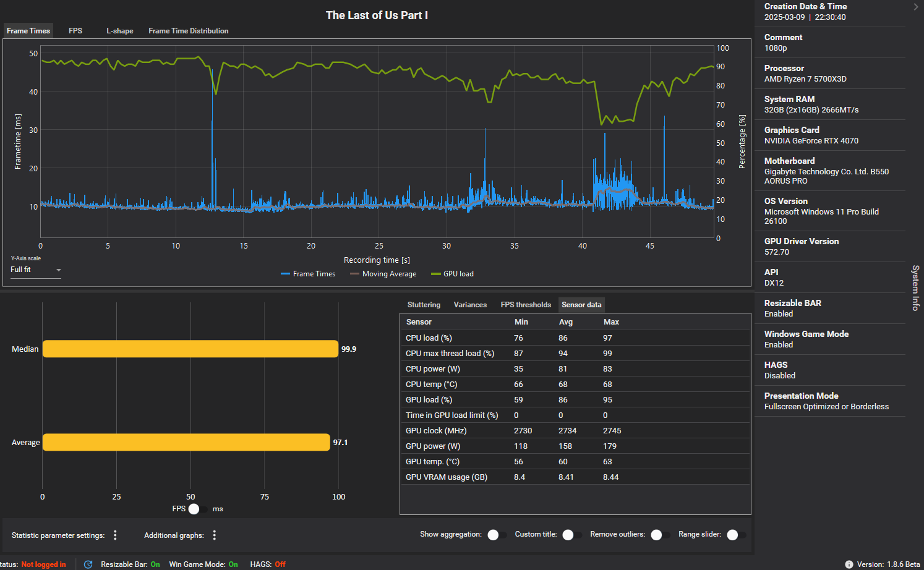
Task: Click the Gigabyte motherboard name text
Action: (826, 176)
